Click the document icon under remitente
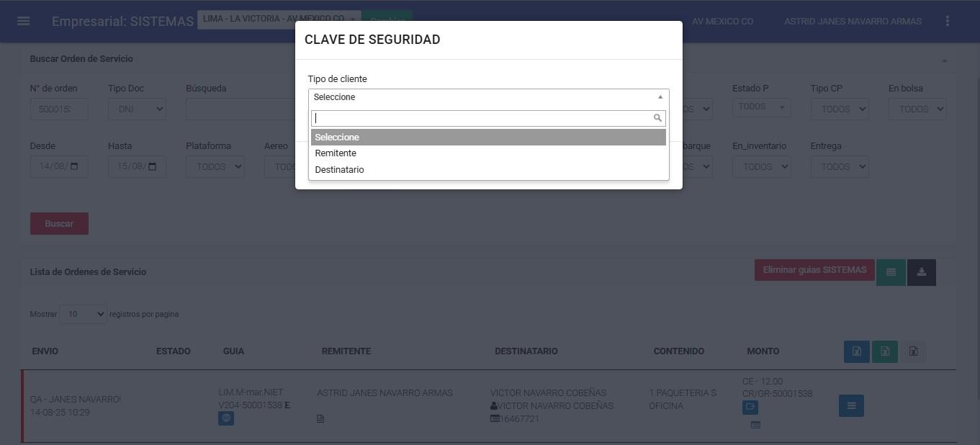The image size is (980, 445). pos(320,419)
